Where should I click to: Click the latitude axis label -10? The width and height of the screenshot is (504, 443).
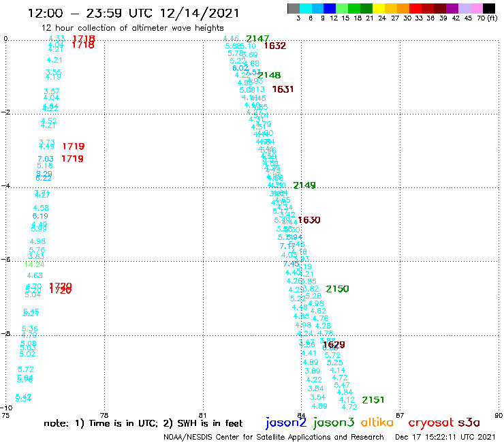tap(6, 408)
